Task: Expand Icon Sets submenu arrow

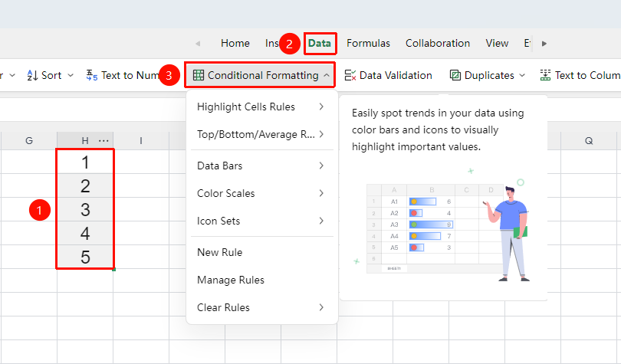Action: tap(321, 221)
